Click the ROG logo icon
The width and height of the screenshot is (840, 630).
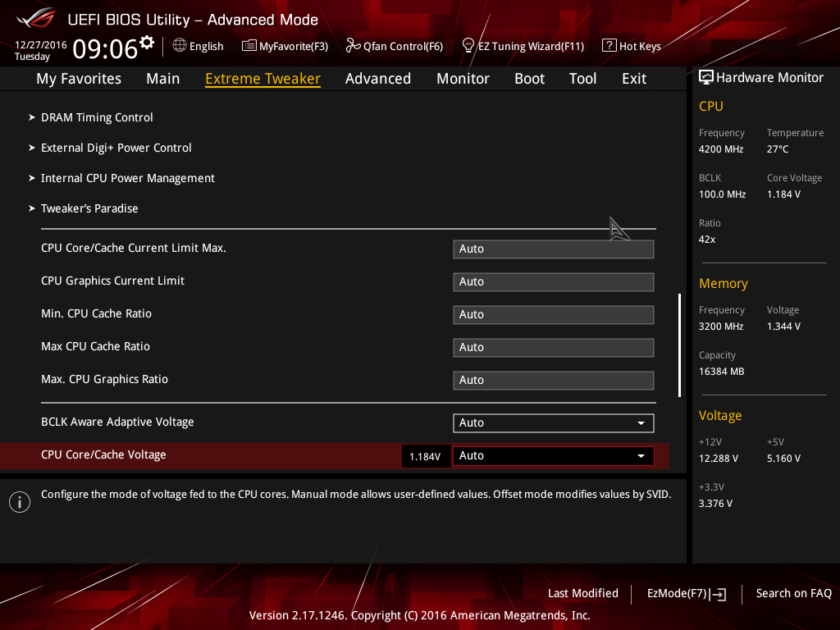[35, 18]
